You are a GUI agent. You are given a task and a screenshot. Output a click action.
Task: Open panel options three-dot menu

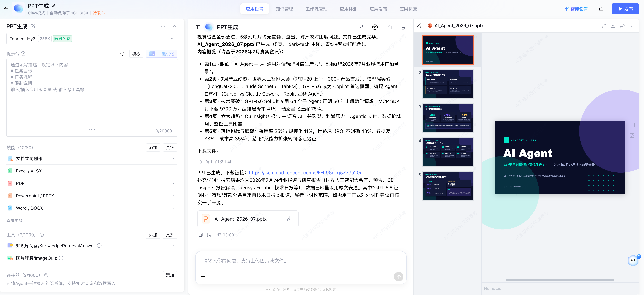[163, 26]
